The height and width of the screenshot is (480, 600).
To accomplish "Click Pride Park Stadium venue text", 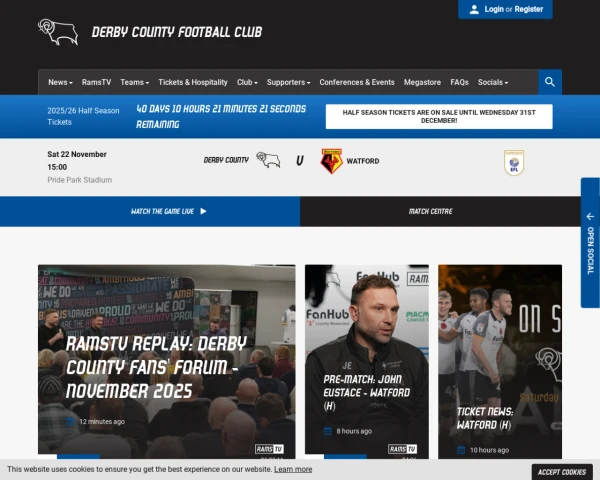I will point(80,180).
